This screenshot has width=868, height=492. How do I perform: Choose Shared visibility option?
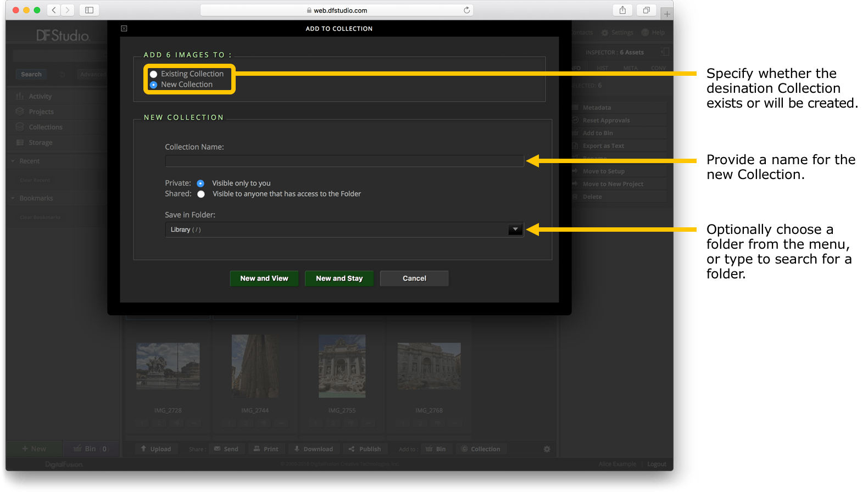click(201, 194)
